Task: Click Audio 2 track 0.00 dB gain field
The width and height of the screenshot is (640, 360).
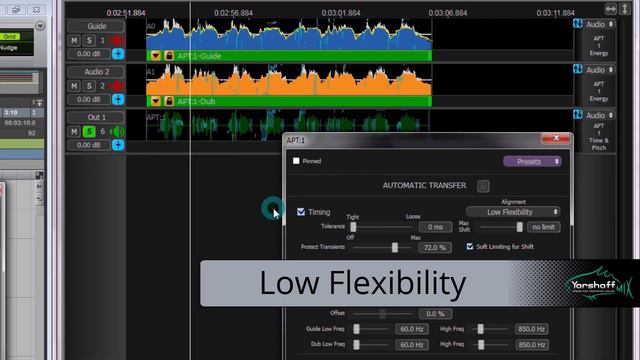Action: [89, 100]
